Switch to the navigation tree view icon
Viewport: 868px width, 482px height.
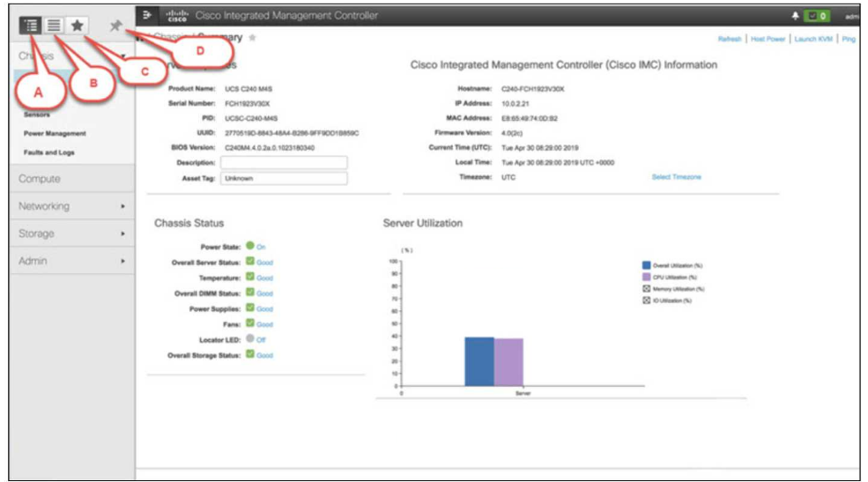click(x=32, y=26)
